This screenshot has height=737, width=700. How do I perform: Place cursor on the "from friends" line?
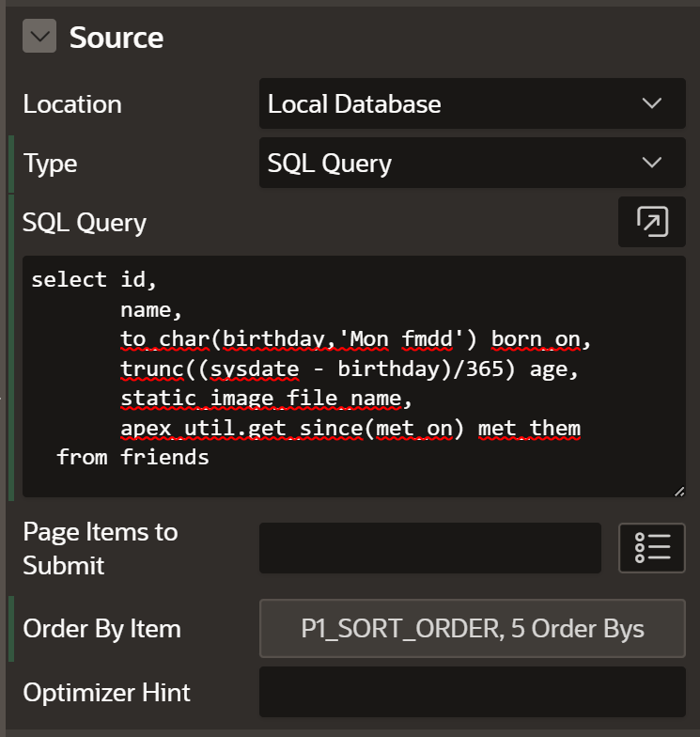click(x=132, y=458)
